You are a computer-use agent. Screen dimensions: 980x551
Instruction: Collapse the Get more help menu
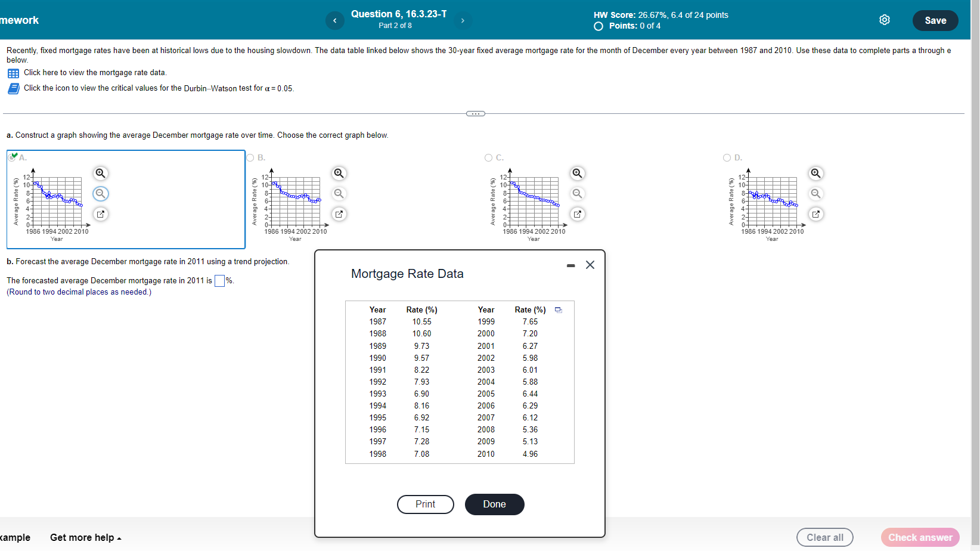point(85,537)
